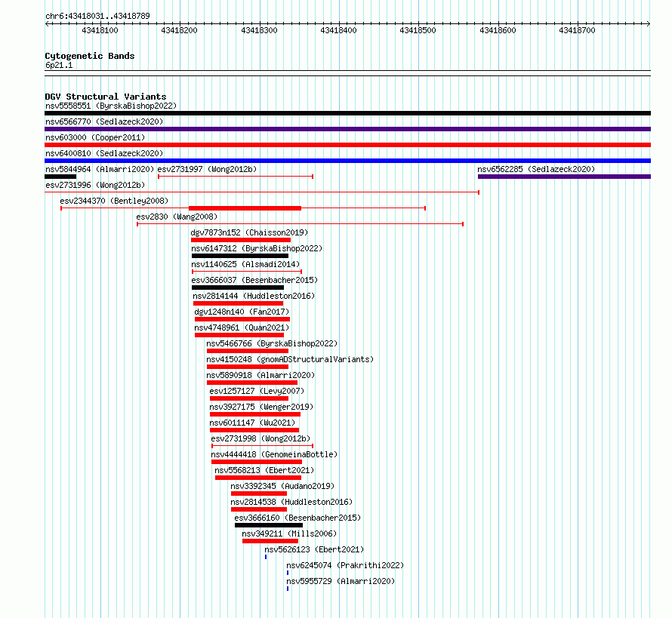
Task: Click ruler position 43418200
Action: pos(179,30)
